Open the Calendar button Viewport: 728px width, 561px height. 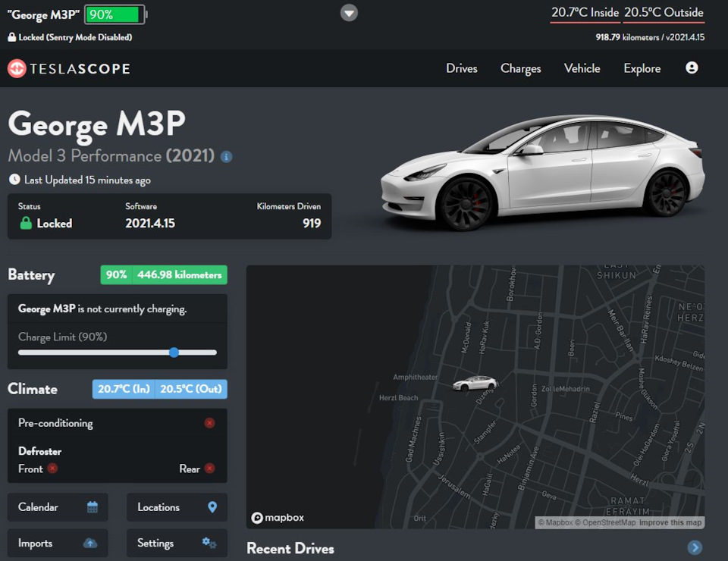(58, 507)
